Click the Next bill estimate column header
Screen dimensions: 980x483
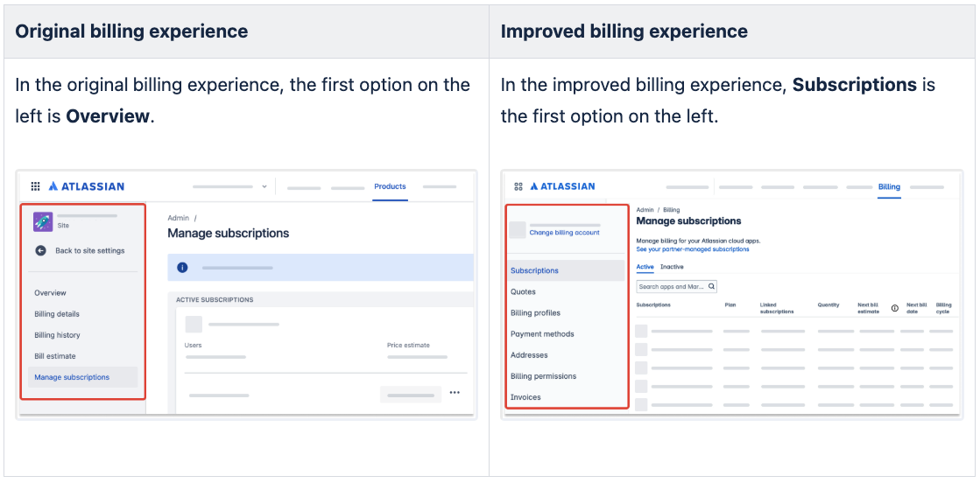(x=869, y=308)
